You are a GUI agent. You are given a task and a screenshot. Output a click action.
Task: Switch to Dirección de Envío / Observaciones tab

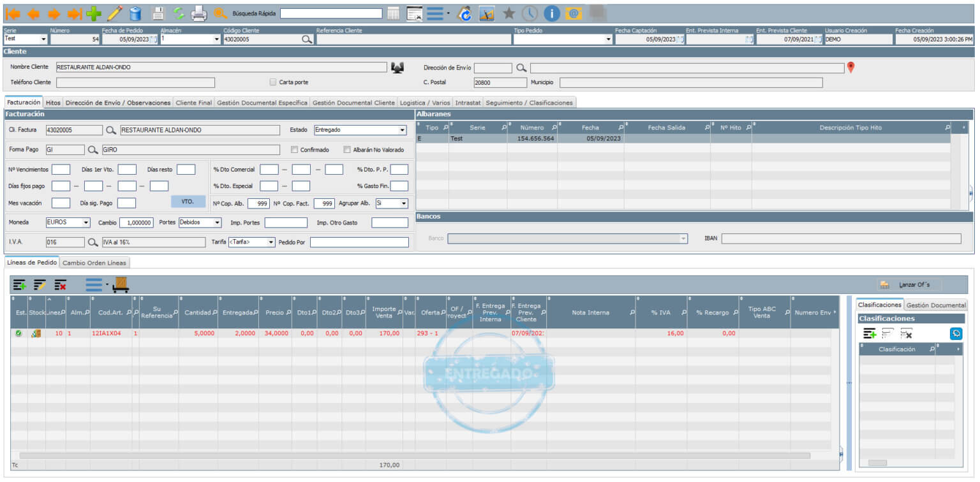click(118, 102)
